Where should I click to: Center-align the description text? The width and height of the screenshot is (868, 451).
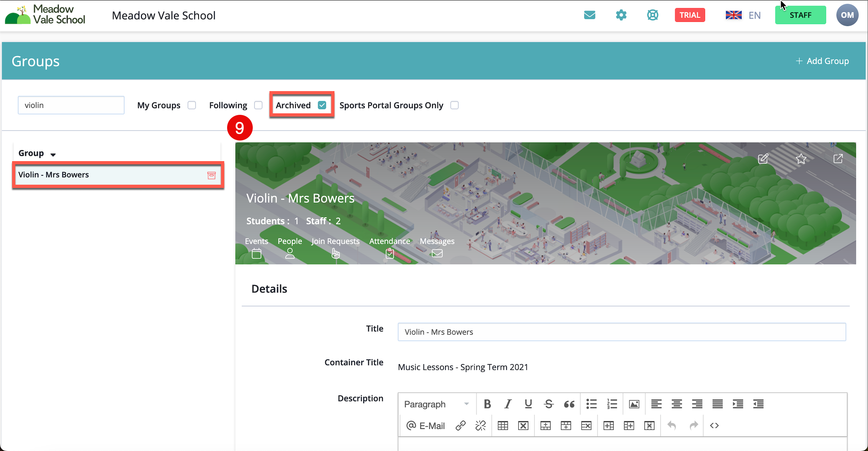(x=677, y=404)
